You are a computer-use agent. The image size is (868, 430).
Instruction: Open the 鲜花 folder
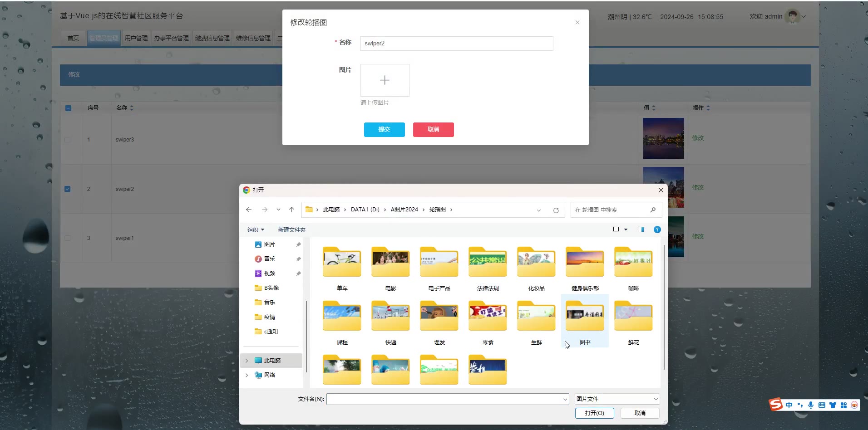click(x=633, y=322)
